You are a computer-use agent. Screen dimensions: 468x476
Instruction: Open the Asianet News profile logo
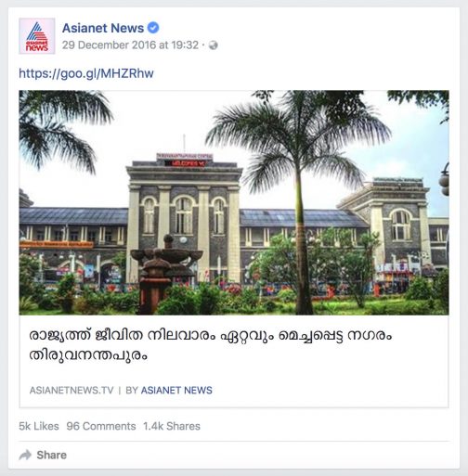(x=37, y=36)
